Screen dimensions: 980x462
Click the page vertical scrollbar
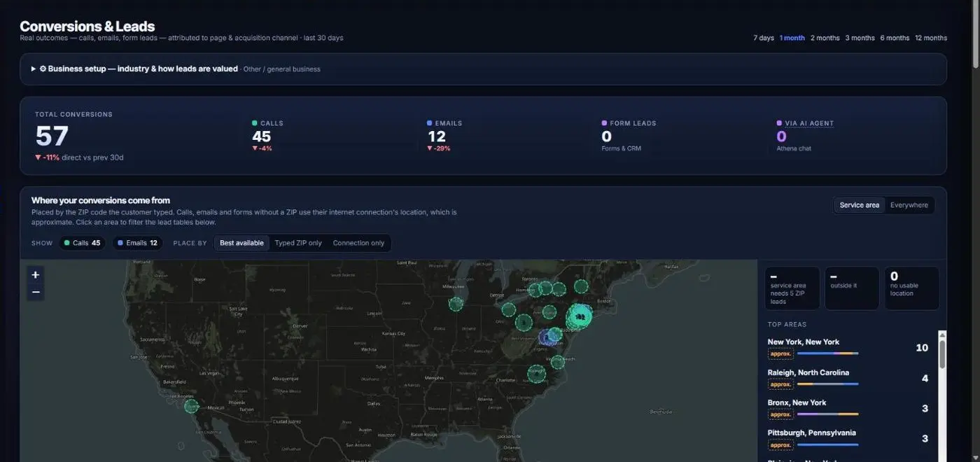975,35
